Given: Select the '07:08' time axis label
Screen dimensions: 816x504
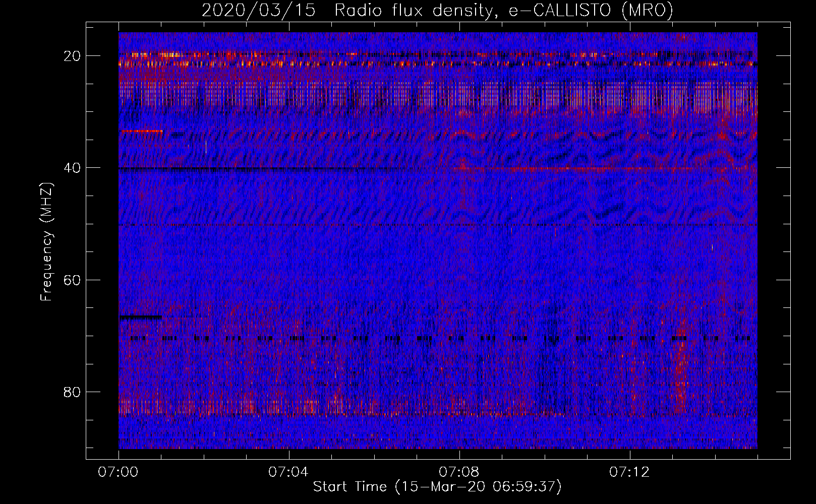Looking at the screenshot, I should click(x=459, y=472).
